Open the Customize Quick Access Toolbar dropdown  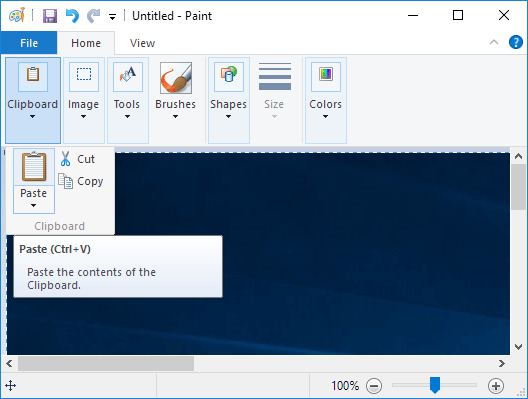pyautogui.click(x=112, y=16)
